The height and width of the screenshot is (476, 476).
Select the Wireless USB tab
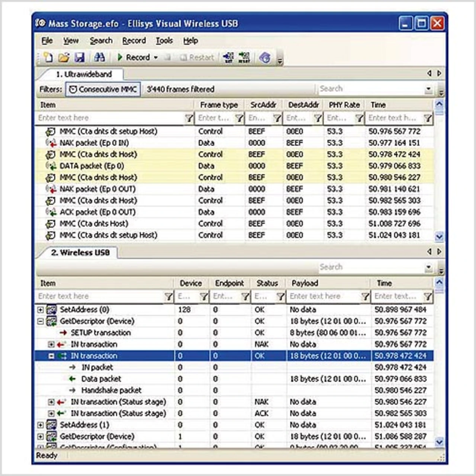point(80,253)
